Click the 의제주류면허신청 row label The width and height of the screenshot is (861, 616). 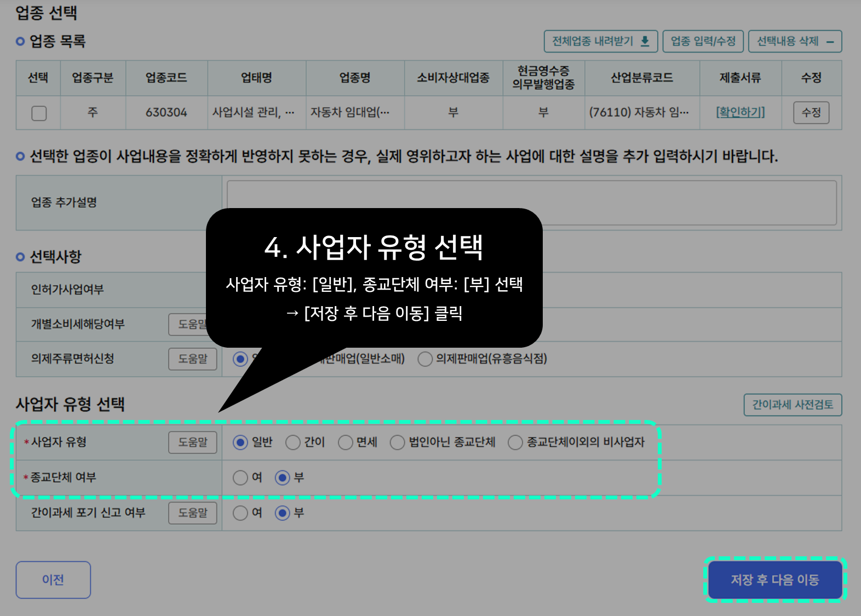(72, 359)
